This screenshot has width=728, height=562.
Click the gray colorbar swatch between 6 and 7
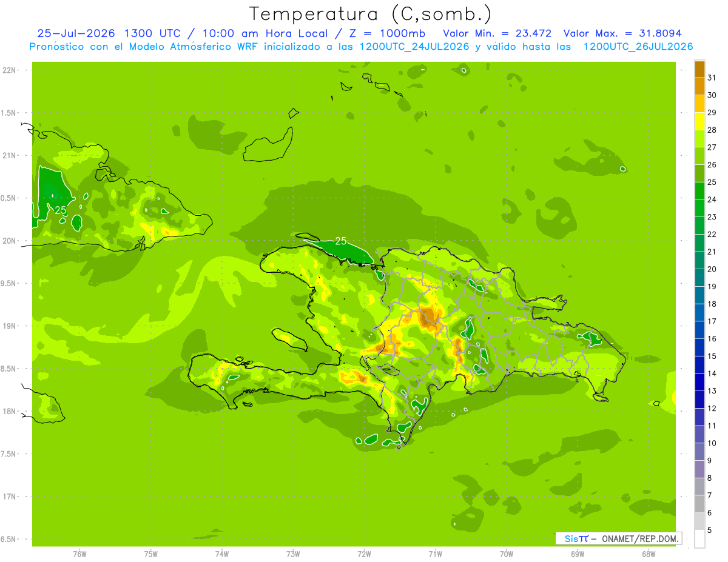699,504
